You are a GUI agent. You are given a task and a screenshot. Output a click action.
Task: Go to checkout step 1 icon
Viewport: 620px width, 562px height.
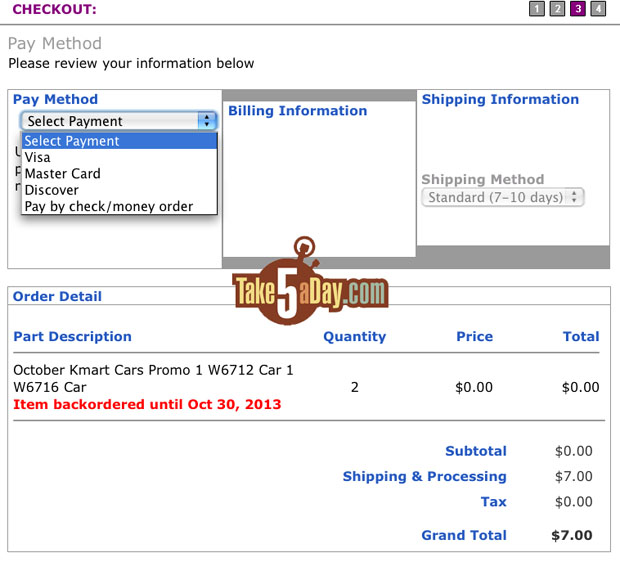537,9
